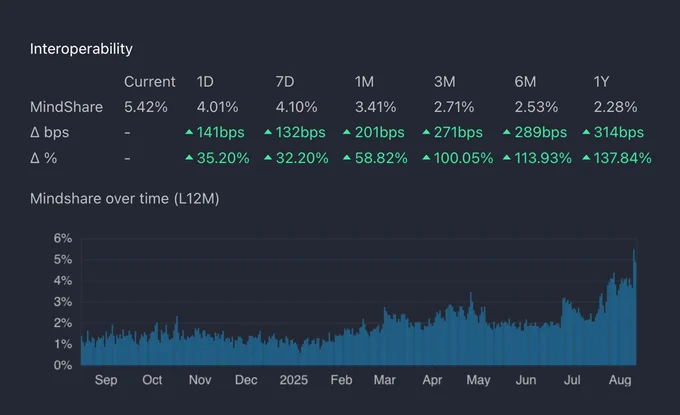Viewport: 680px width, 415px height.
Task: Click the 6M MindShare value 2.53%
Action: (x=536, y=107)
